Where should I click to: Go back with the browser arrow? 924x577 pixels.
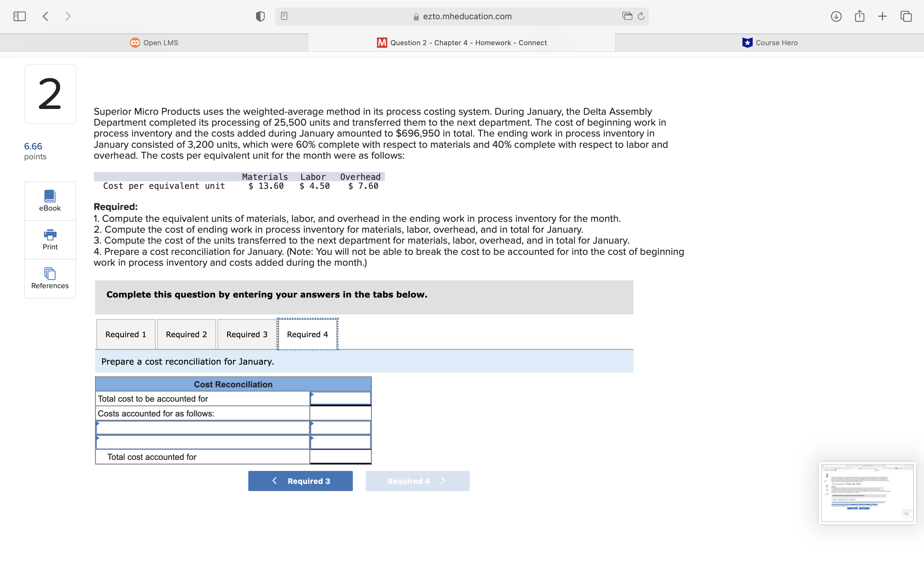[46, 16]
